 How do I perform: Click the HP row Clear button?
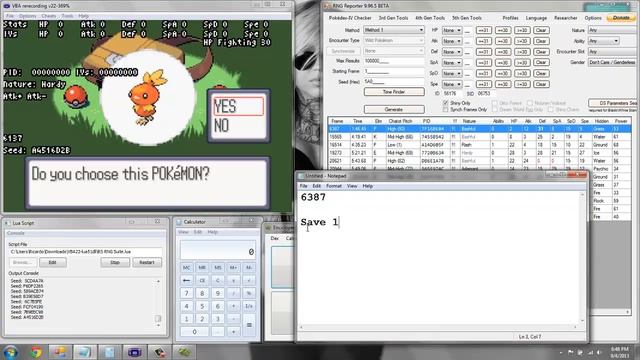pos(540,31)
